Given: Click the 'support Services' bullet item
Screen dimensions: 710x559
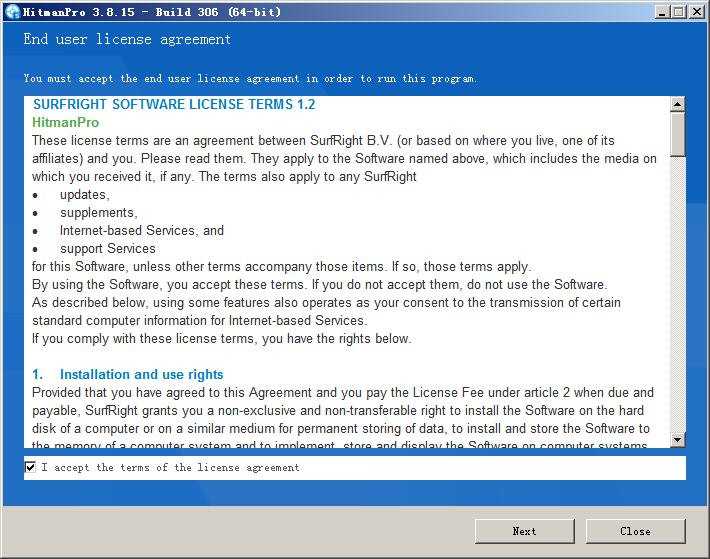Looking at the screenshot, I should tap(108, 248).
